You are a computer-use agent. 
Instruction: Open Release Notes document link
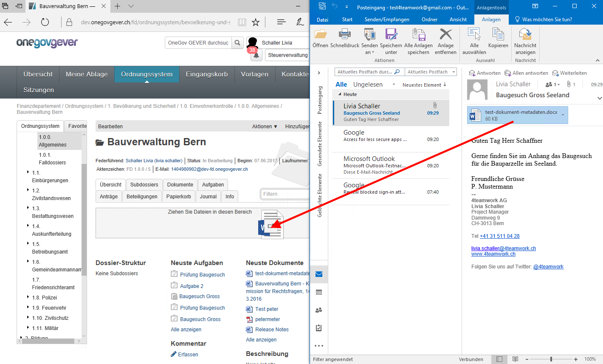[x=272, y=330]
